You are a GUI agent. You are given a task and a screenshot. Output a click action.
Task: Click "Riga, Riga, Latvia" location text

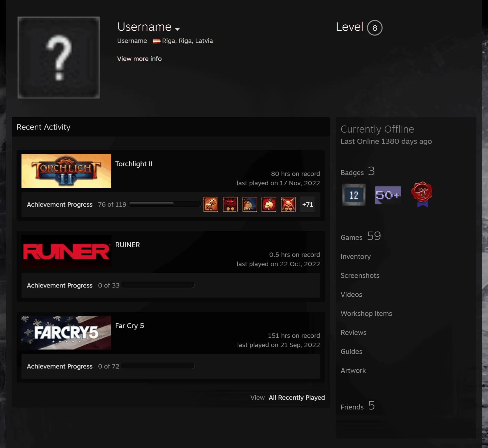[x=187, y=41]
